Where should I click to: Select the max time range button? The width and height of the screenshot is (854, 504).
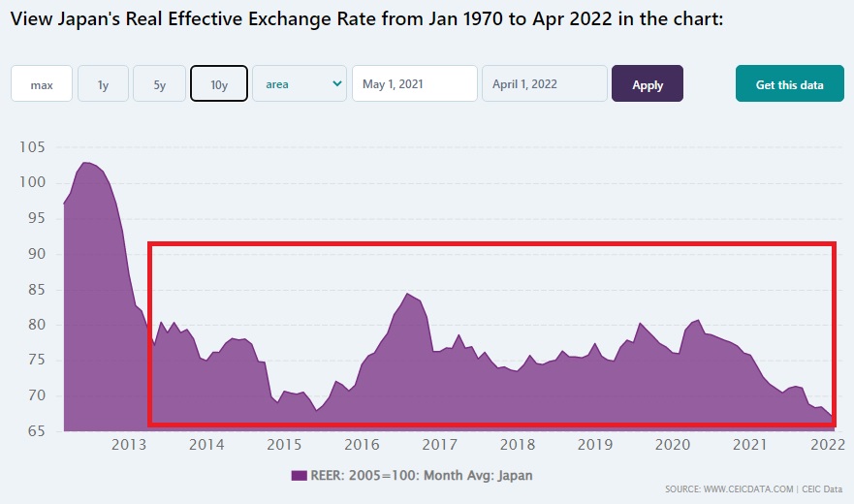[42, 84]
